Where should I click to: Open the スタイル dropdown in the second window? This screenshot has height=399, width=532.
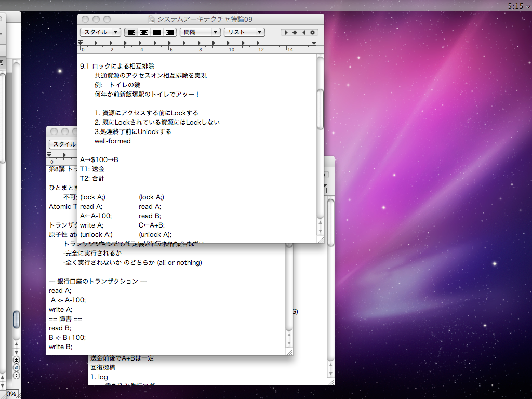pos(63,144)
